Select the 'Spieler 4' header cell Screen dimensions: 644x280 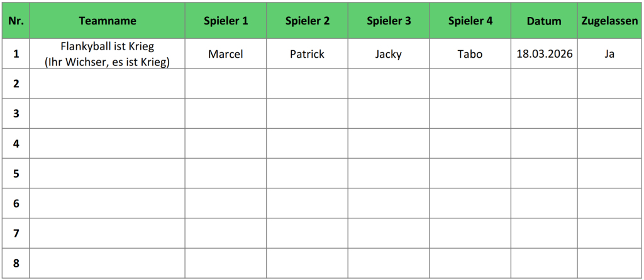[x=470, y=21]
